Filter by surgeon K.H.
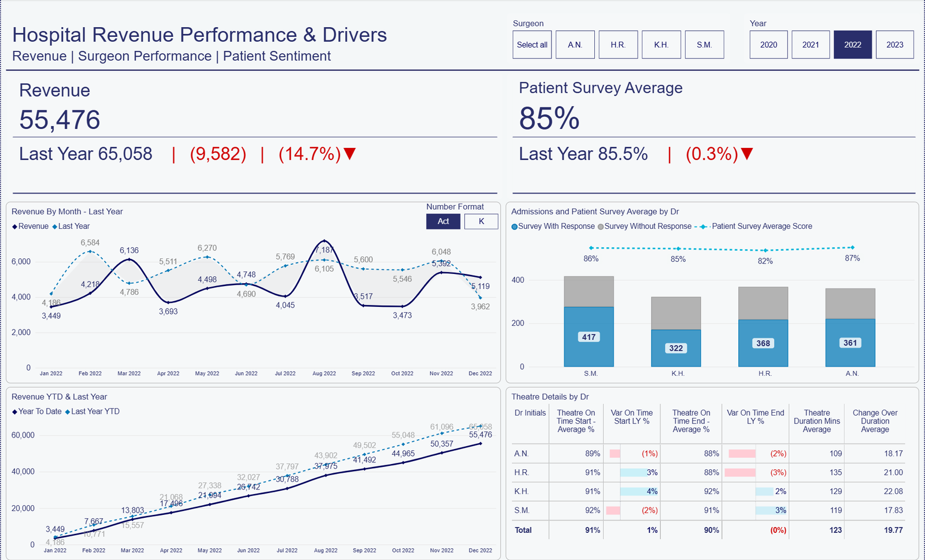The width and height of the screenshot is (925, 560). (x=661, y=44)
